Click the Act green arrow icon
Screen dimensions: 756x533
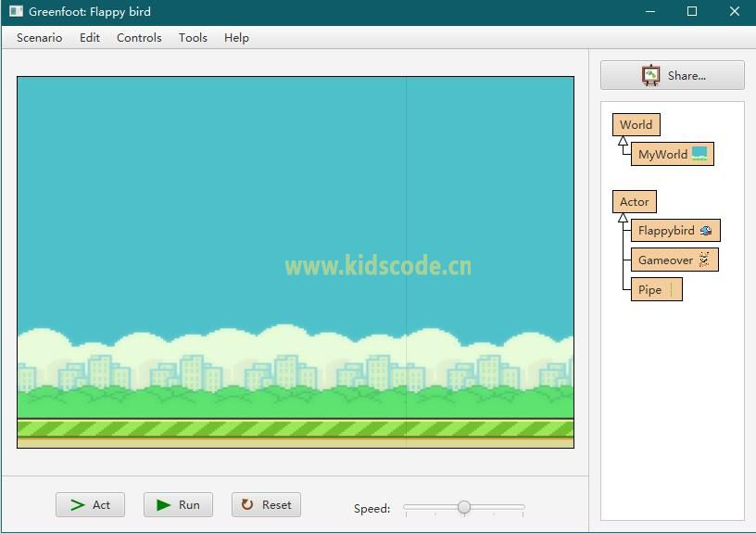pyautogui.click(x=77, y=505)
